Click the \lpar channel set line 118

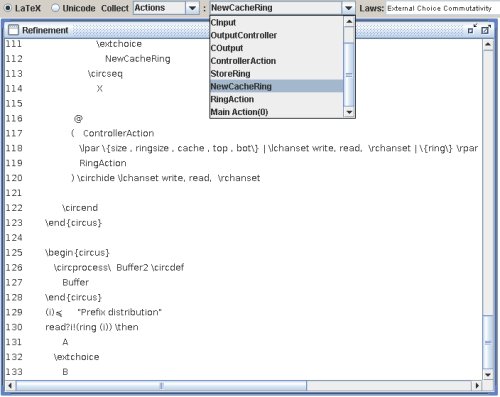278,148
